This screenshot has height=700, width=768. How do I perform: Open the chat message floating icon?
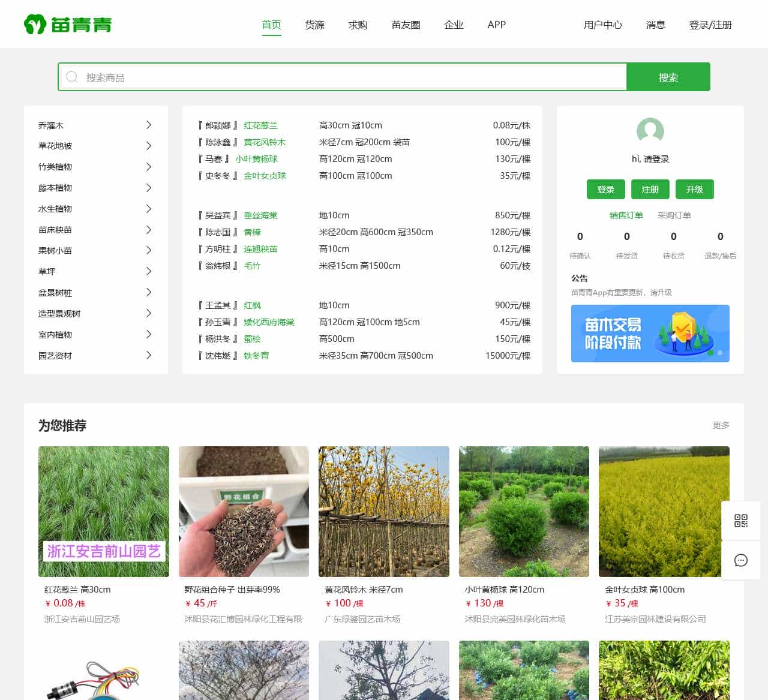740,560
